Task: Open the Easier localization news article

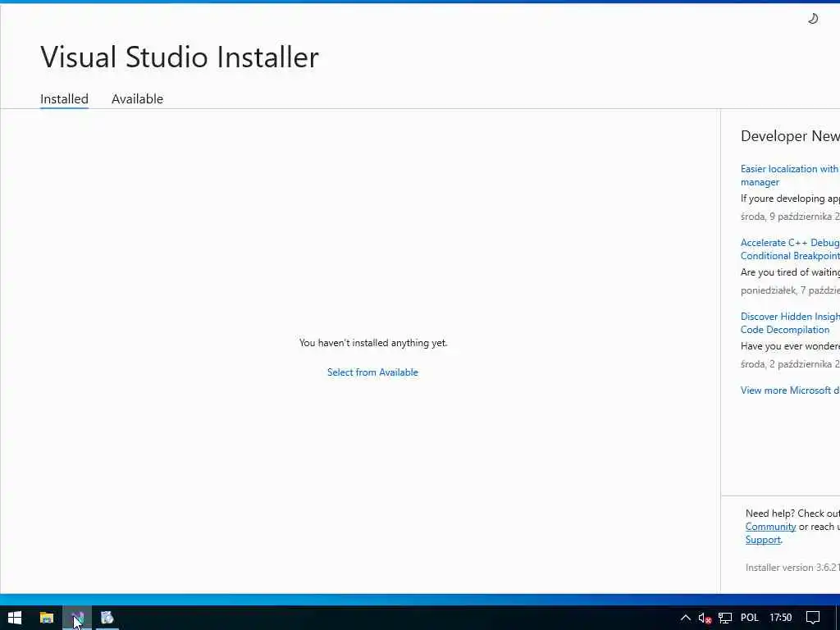Action: (790, 176)
